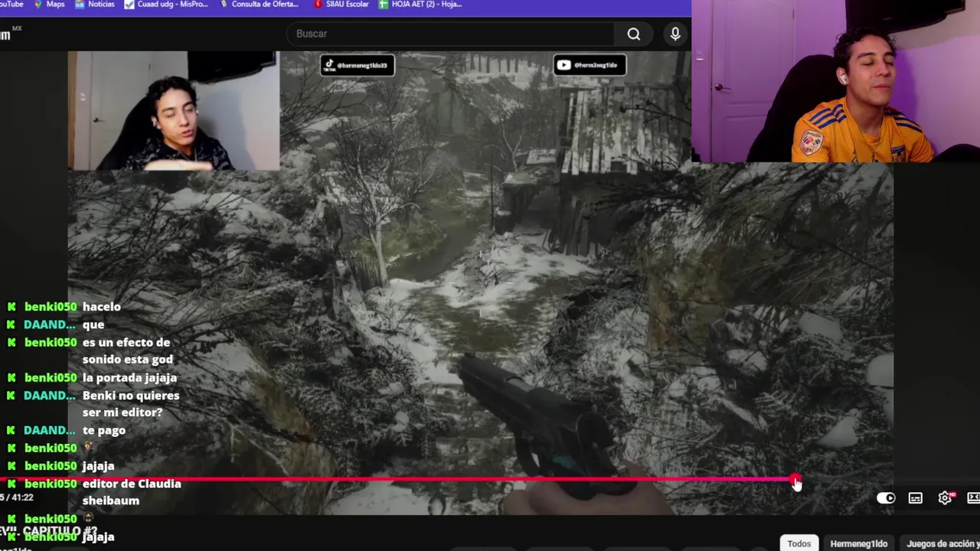Screen dimensions: 980x551
Task: Click the chat message 'Benki no quieres ser mi editor?'
Action: 131,404
